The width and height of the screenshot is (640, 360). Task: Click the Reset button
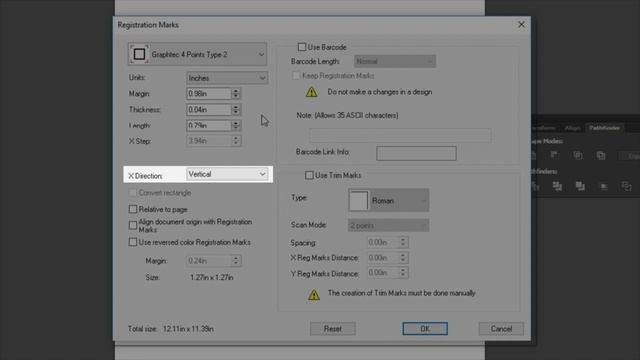[333, 329]
